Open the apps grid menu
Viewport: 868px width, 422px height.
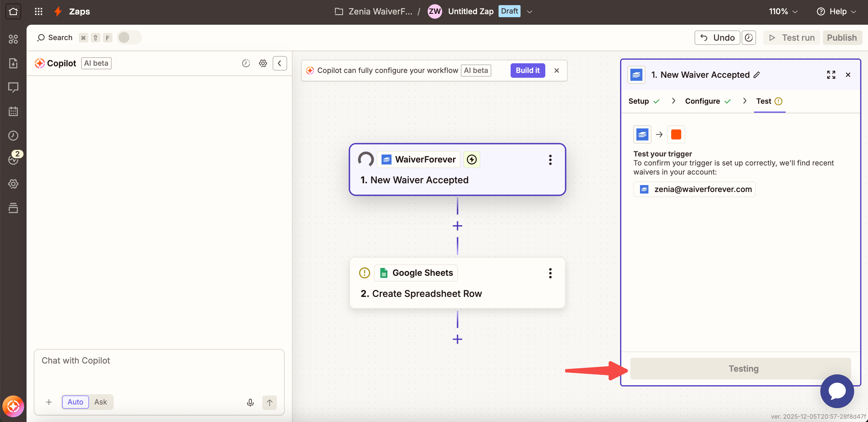(x=38, y=11)
